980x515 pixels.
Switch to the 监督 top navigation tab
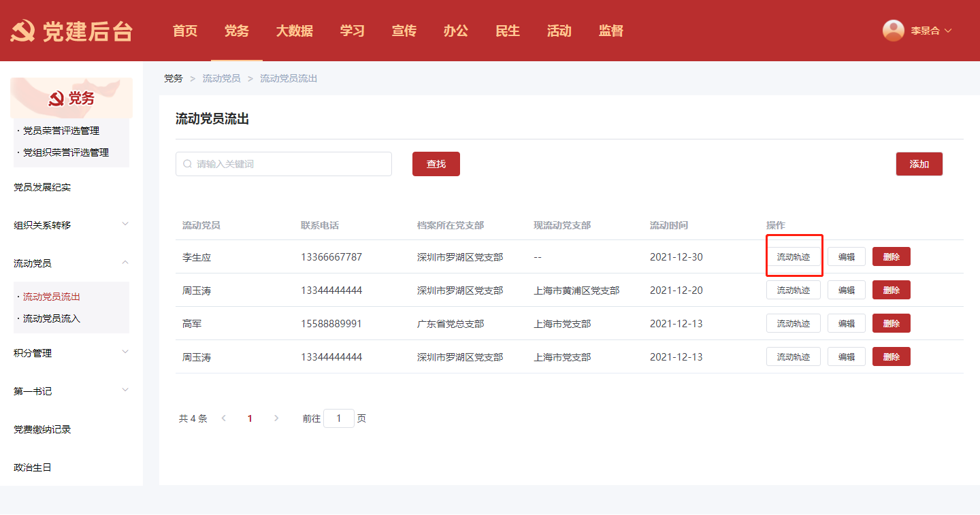point(610,31)
